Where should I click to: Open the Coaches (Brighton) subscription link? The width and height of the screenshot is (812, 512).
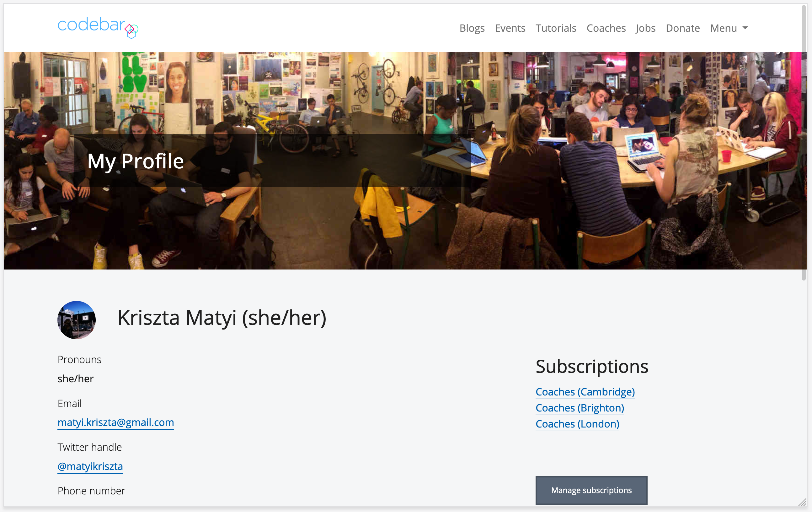580,408
